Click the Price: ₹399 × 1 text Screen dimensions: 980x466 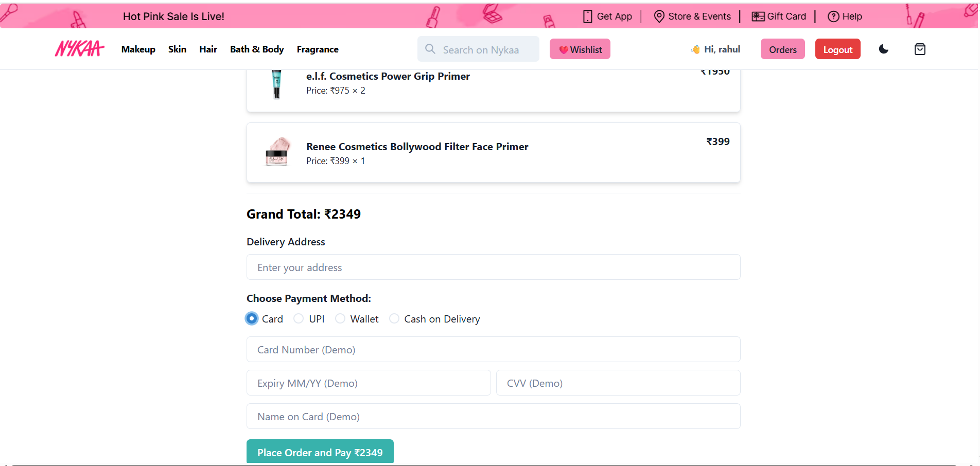pos(336,161)
